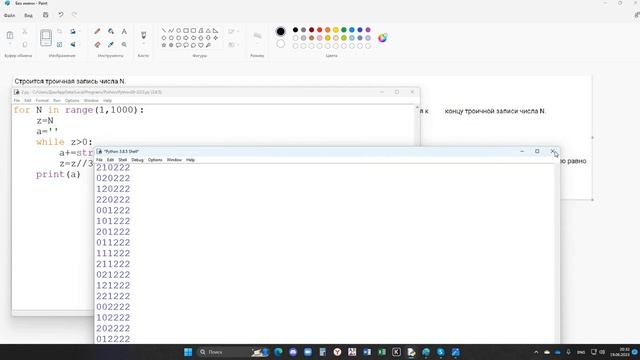Close the Python Shell window
Screen dimensions: 640x360
[x=552, y=151]
